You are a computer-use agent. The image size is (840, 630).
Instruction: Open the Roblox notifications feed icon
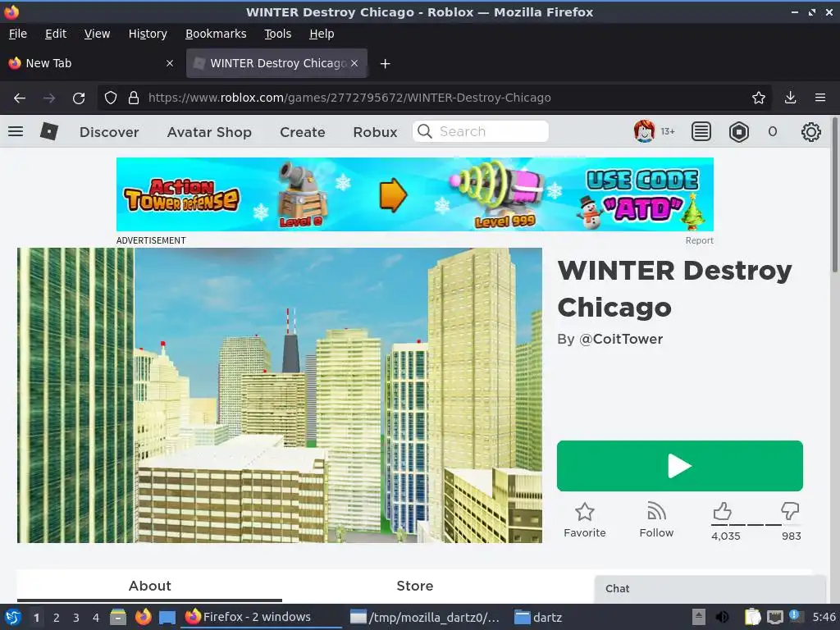pos(701,131)
